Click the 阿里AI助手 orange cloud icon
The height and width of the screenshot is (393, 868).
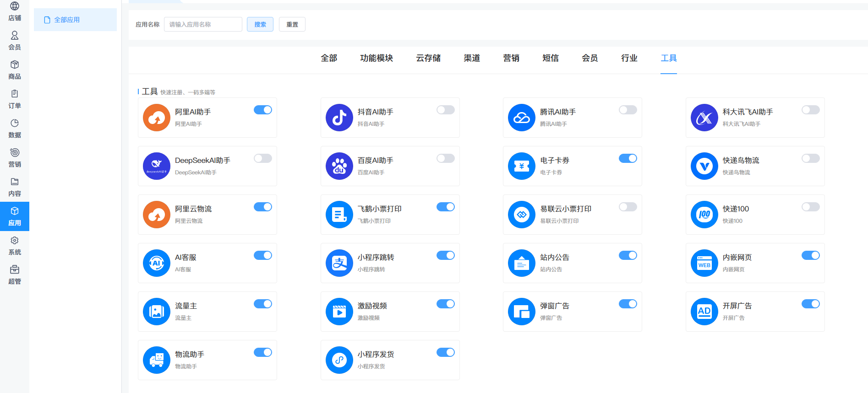tap(157, 118)
